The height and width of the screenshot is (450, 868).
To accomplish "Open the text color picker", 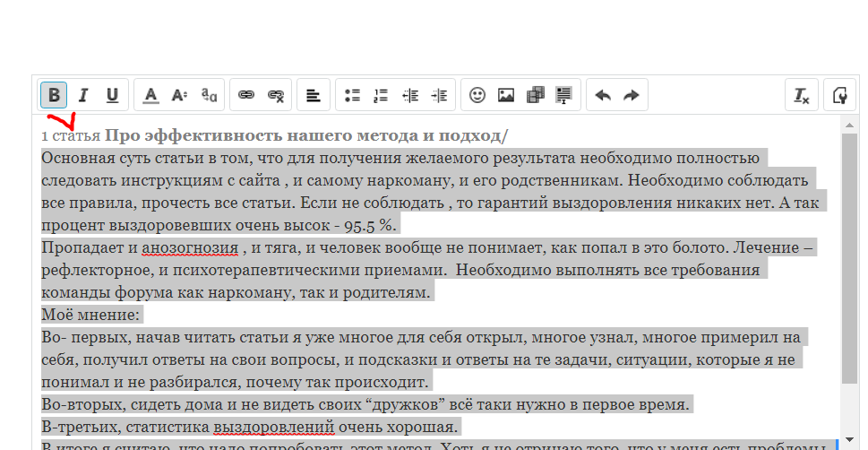I will coord(150,95).
